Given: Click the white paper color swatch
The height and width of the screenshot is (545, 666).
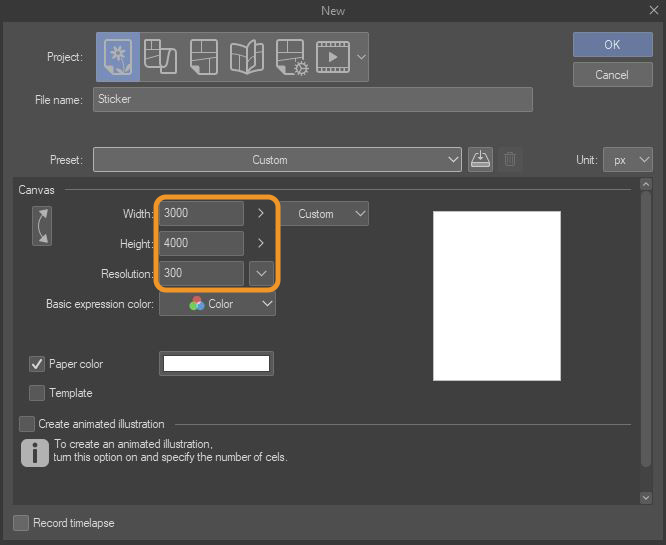Looking at the screenshot, I should 216,364.
